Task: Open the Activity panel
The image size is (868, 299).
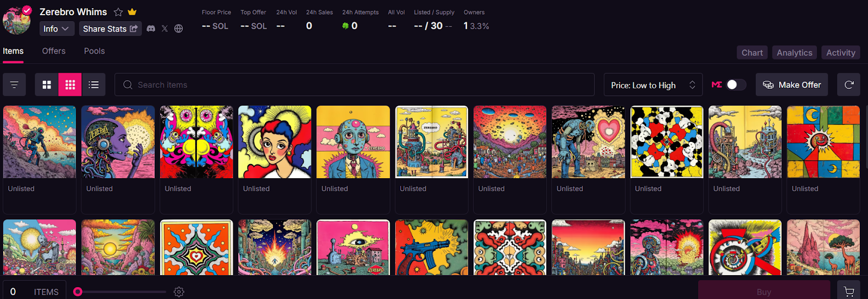Action: click(840, 53)
